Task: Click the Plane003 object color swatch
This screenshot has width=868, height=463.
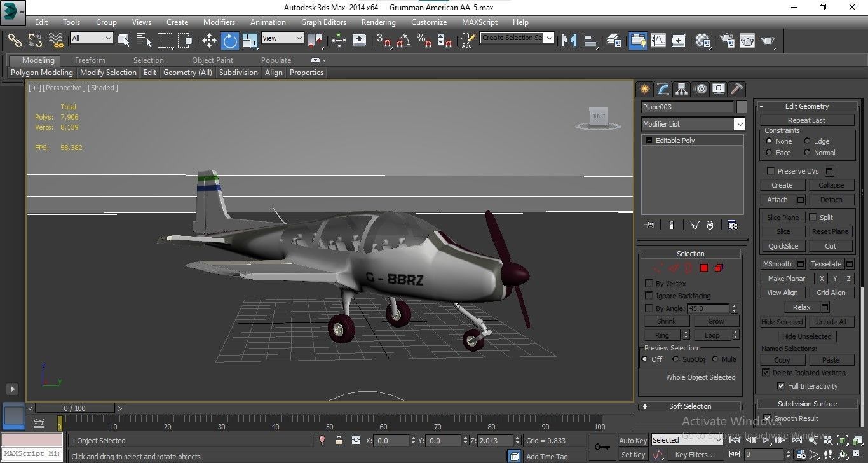Action: tap(742, 107)
